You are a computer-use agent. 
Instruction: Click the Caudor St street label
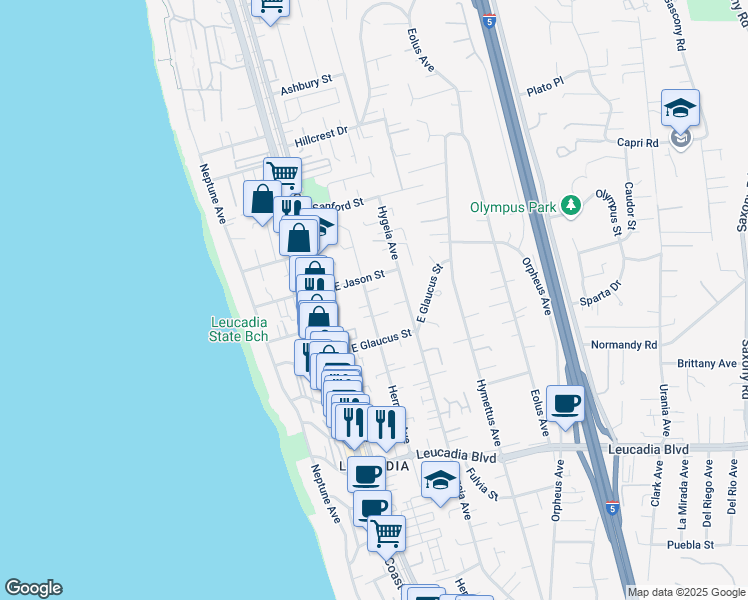click(x=630, y=206)
